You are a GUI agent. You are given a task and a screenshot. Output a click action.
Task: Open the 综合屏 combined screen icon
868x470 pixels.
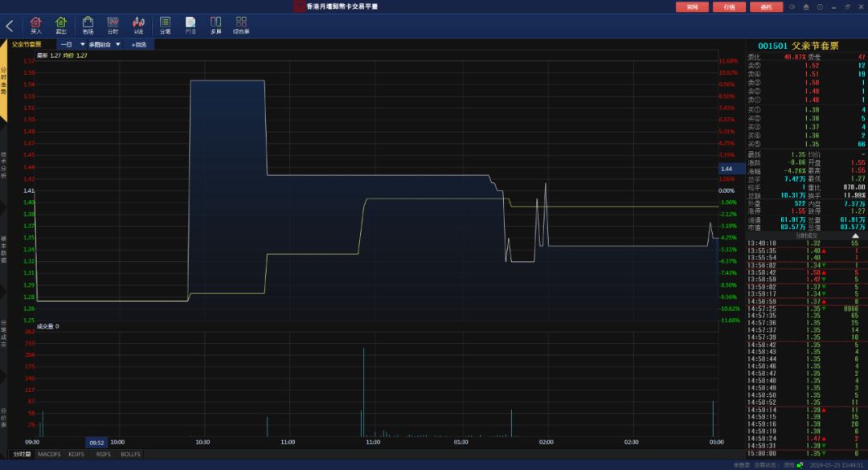(241, 25)
